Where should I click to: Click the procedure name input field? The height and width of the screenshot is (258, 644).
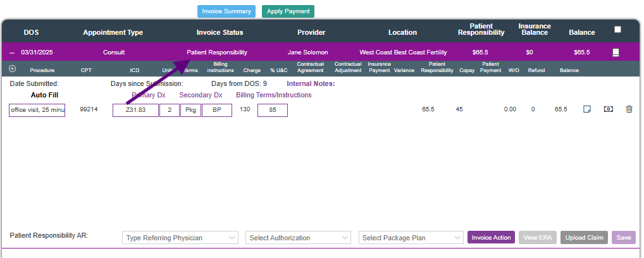coord(37,110)
